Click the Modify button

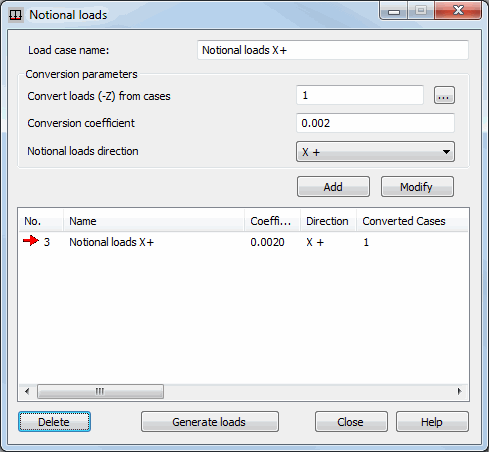coord(417,187)
